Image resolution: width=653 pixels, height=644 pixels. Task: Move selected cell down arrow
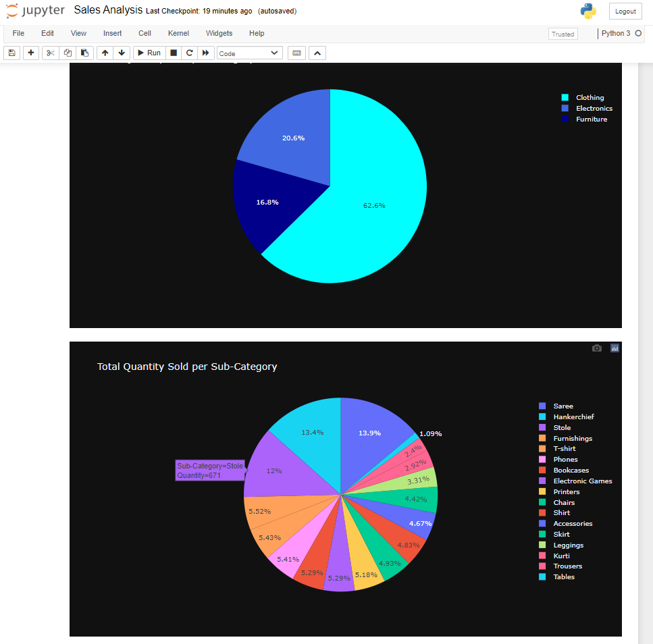(x=122, y=53)
